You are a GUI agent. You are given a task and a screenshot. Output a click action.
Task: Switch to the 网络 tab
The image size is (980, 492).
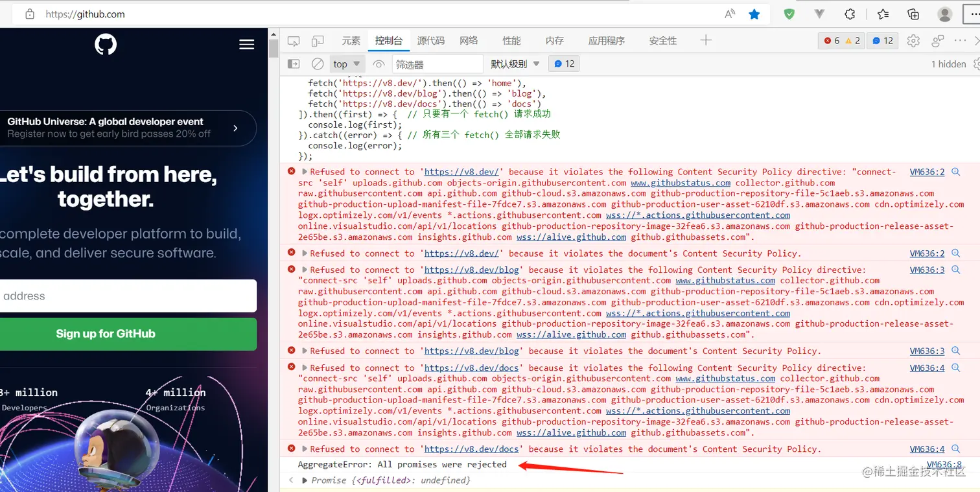[x=469, y=41]
